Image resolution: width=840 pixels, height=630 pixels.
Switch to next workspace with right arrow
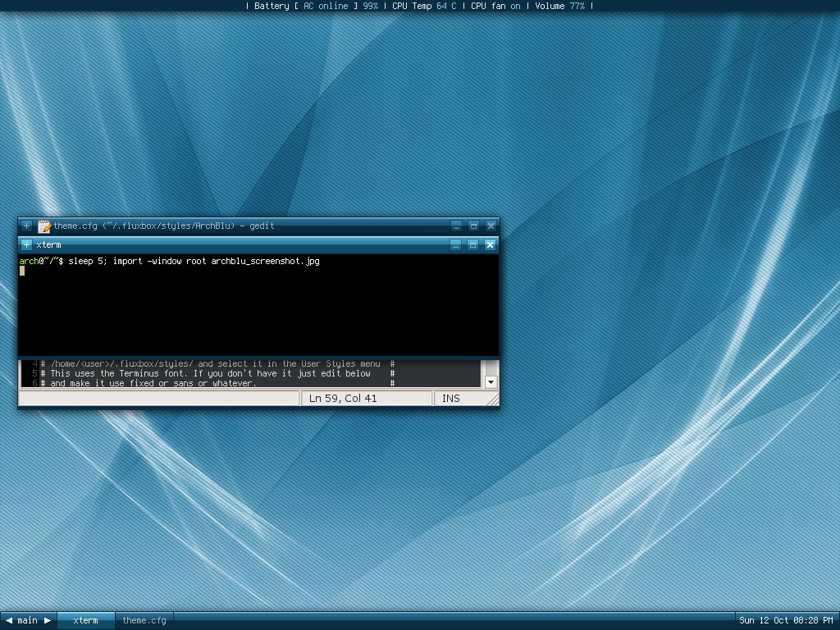48,620
